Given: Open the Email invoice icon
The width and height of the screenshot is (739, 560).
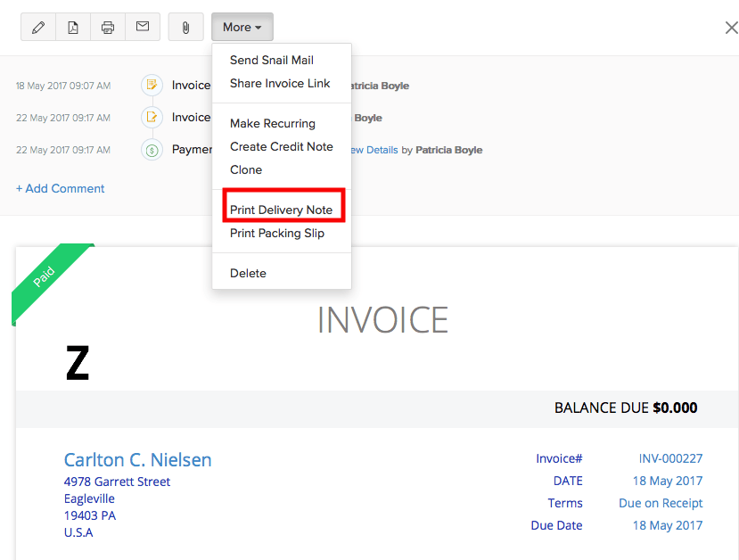Looking at the screenshot, I should coord(142,27).
